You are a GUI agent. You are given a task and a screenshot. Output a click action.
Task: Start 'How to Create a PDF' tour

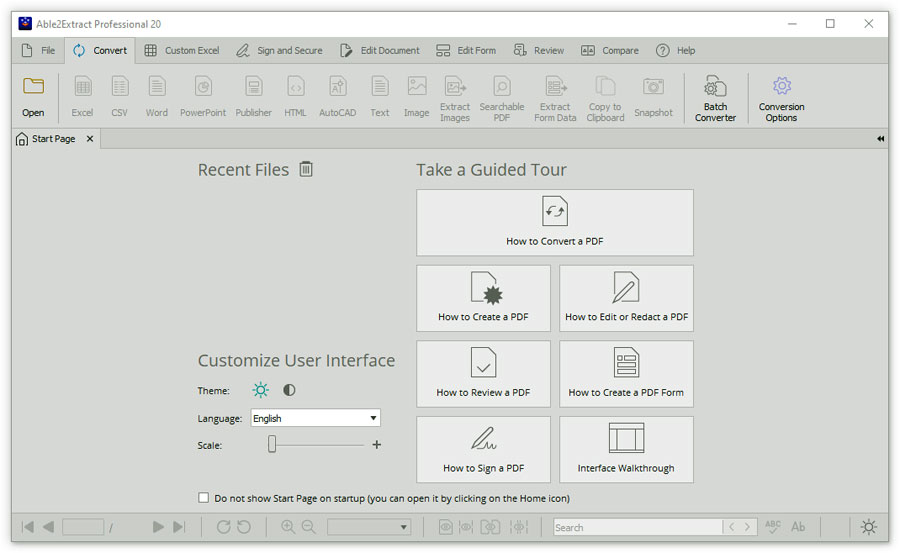point(483,298)
